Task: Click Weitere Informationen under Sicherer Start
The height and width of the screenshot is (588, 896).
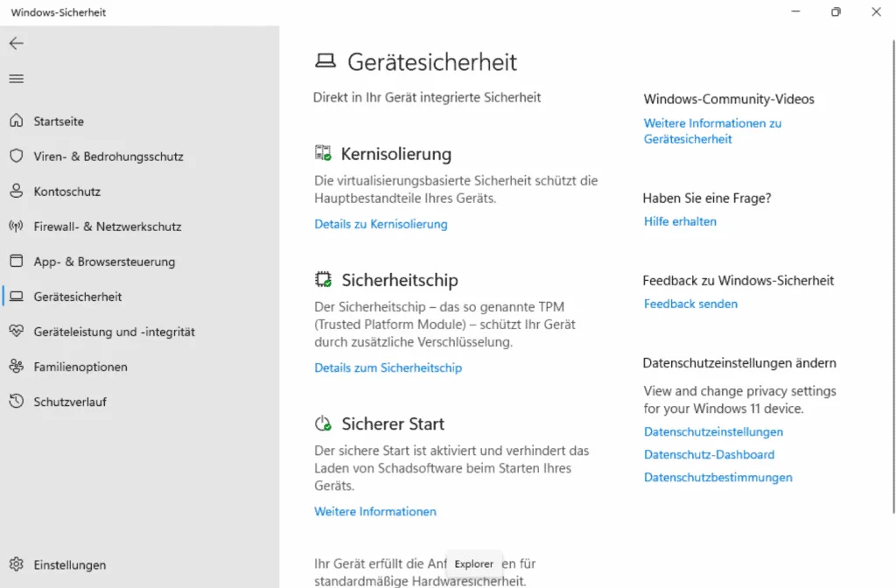Action: (374, 511)
